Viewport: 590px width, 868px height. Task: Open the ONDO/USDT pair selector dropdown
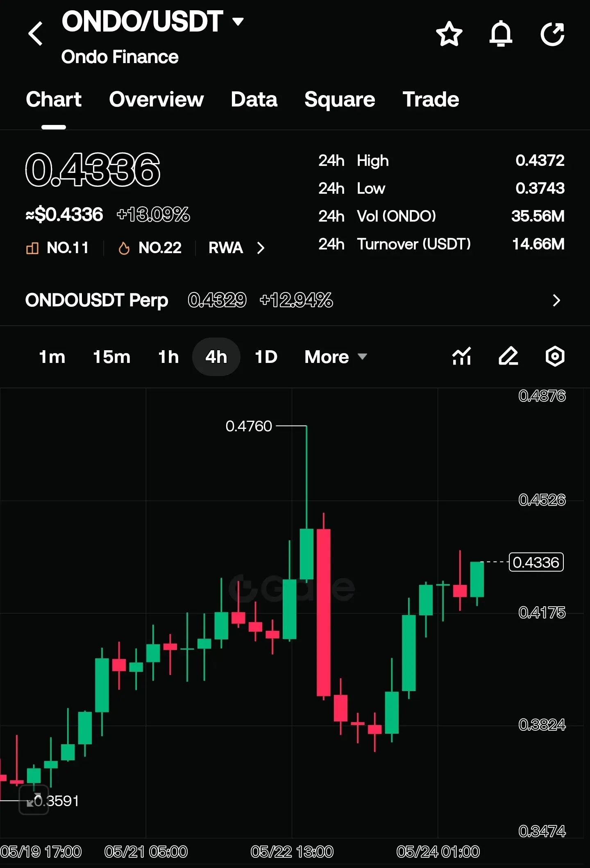pyautogui.click(x=238, y=21)
